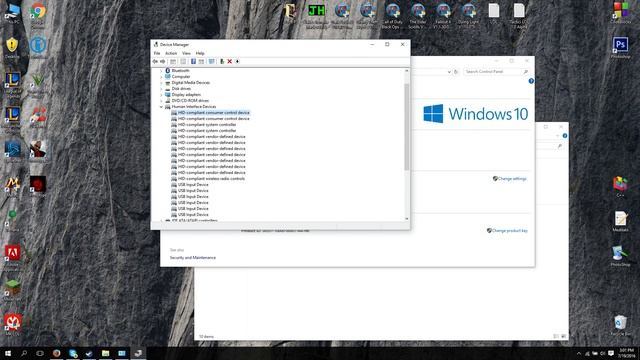Open the Fallout 4 desktop shortcut
Viewport: 640px width, 360px height.
(x=443, y=16)
